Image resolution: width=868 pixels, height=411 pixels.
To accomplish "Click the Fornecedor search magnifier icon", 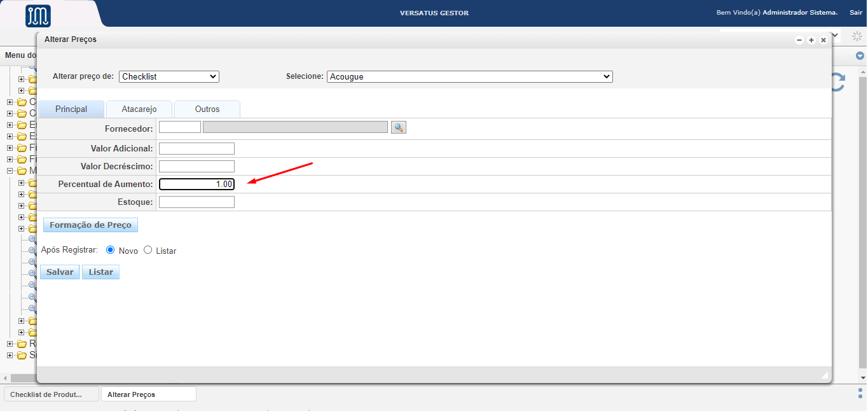I will 398,127.
